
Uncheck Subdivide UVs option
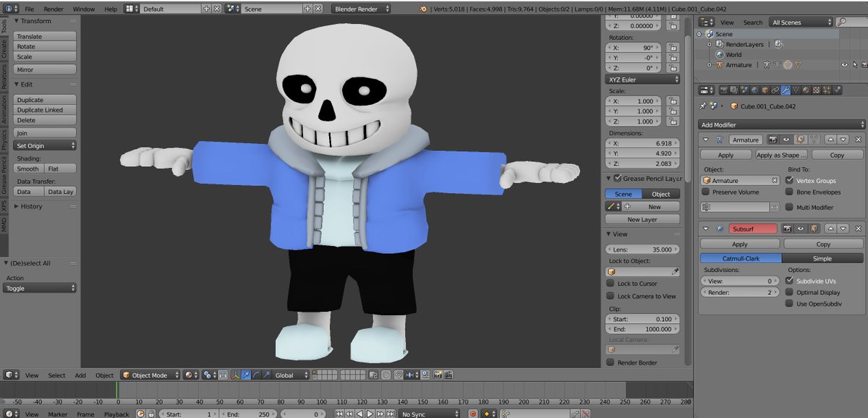(x=790, y=281)
